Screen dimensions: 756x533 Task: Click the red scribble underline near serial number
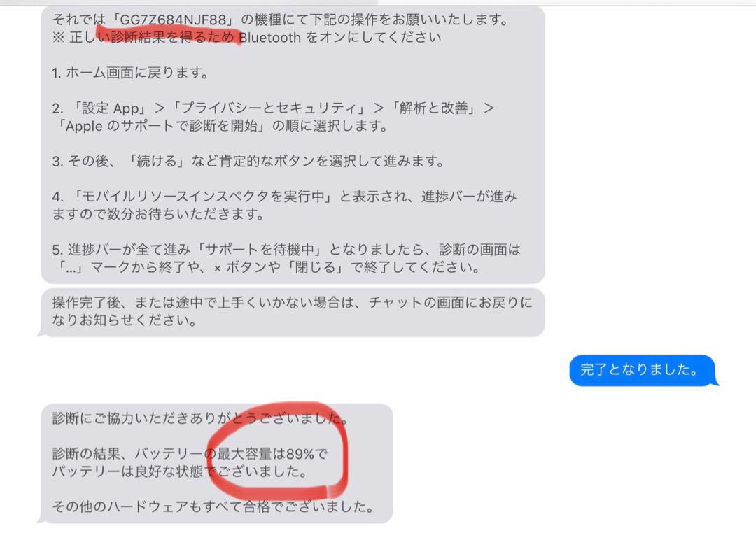pos(169,34)
